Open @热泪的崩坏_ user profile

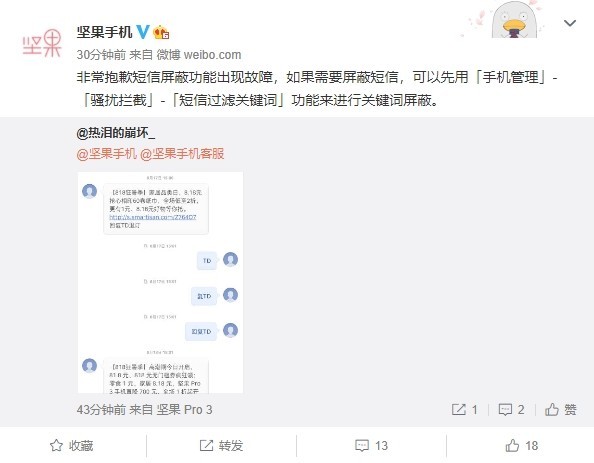tap(116, 133)
